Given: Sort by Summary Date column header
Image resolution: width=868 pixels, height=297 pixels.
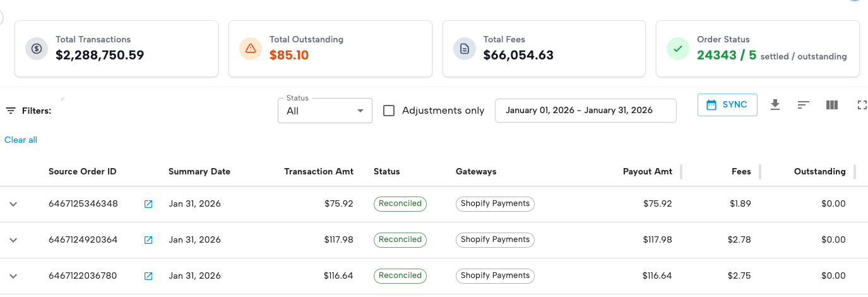Looking at the screenshot, I should pyautogui.click(x=199, y=171).
